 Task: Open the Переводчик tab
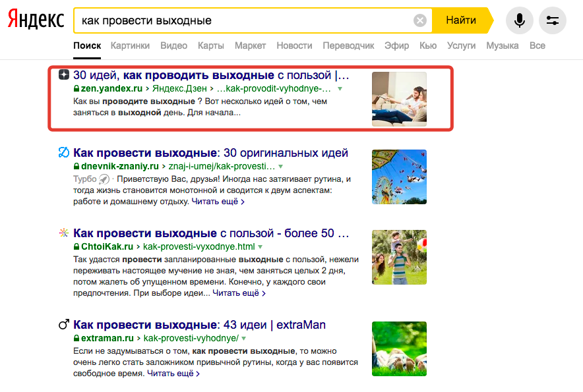pyautogui.click(x=348, y=45)
